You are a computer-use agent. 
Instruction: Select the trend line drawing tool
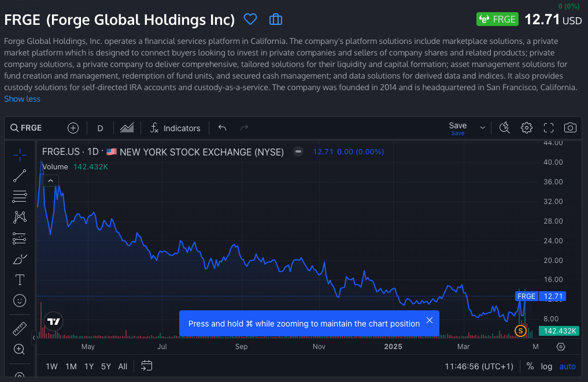click(x=20, y=176)
